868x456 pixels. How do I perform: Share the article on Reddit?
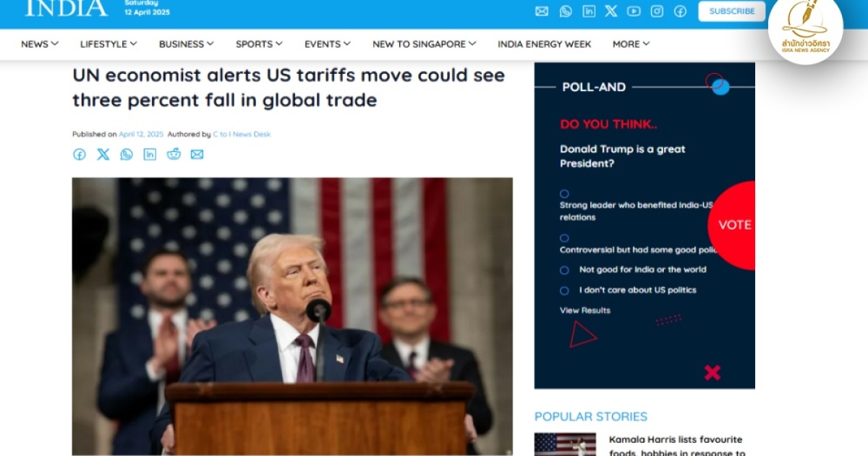tap(174, 153)
